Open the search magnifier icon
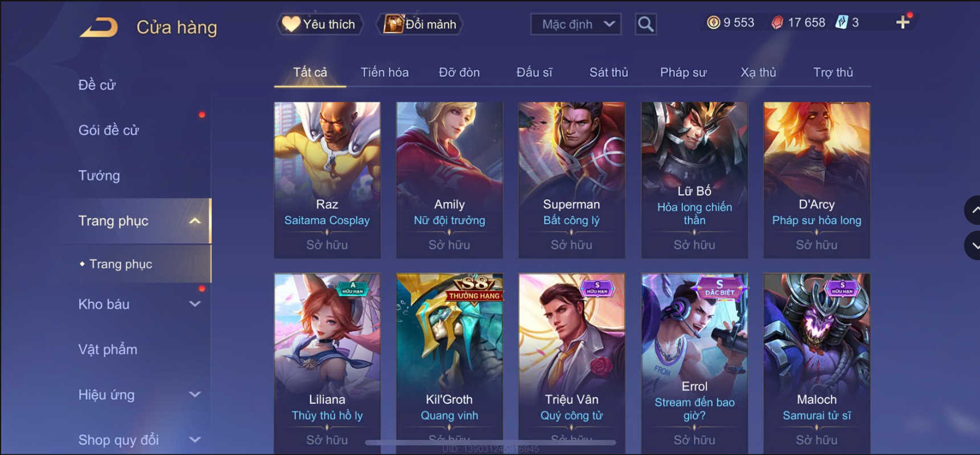The width and height of the screenshot is (980, 455). coord(645,24)
